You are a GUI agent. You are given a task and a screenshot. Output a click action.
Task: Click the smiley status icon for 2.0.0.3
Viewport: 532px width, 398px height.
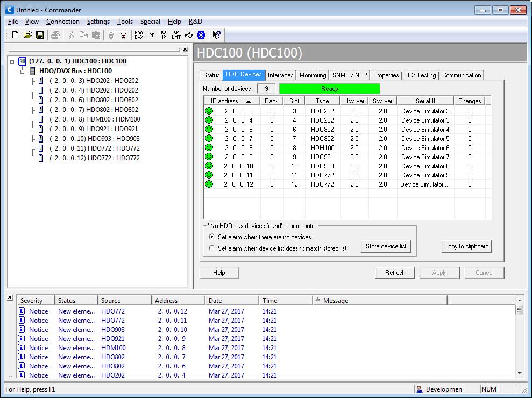point(209,111)
